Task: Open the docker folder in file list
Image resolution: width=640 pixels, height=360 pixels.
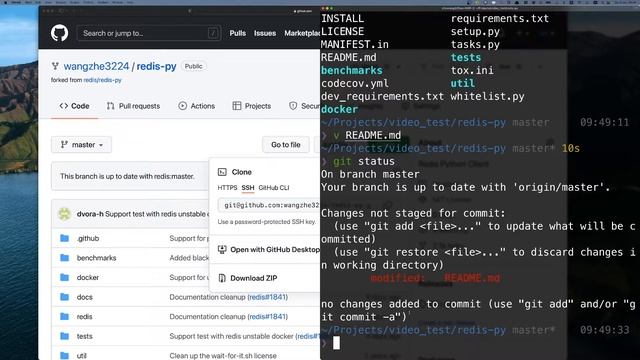Action: 88,278
